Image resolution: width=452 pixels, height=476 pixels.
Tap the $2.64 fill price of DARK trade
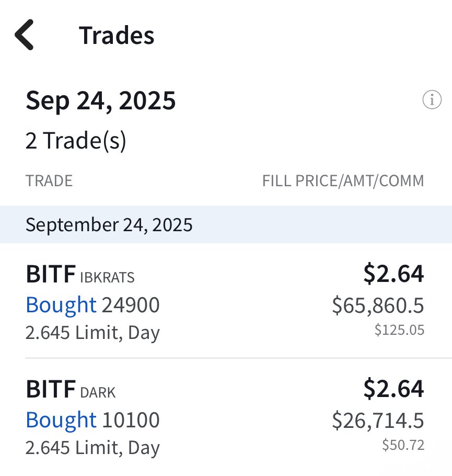[394, 389]
